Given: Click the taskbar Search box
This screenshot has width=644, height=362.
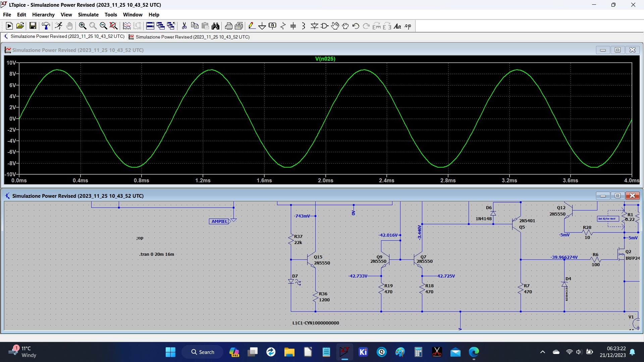Looking at the screenshot, I should (x=203, y=352).
